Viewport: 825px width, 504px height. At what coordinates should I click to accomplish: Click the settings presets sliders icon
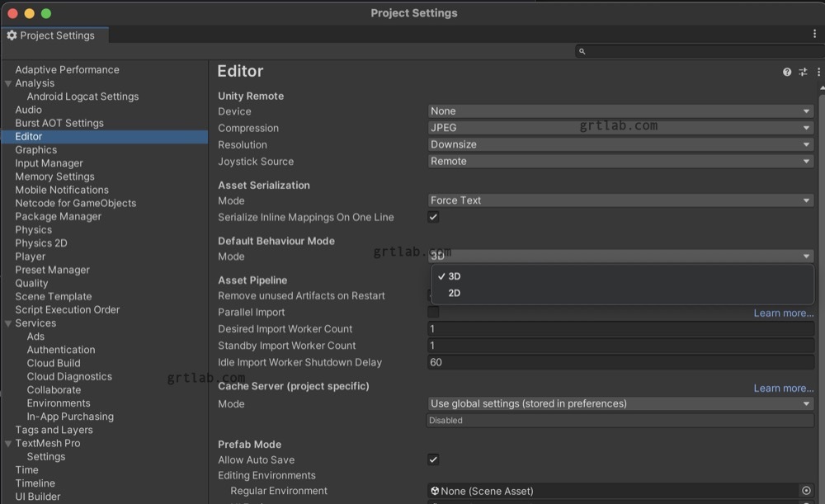(x=803, y=72)
